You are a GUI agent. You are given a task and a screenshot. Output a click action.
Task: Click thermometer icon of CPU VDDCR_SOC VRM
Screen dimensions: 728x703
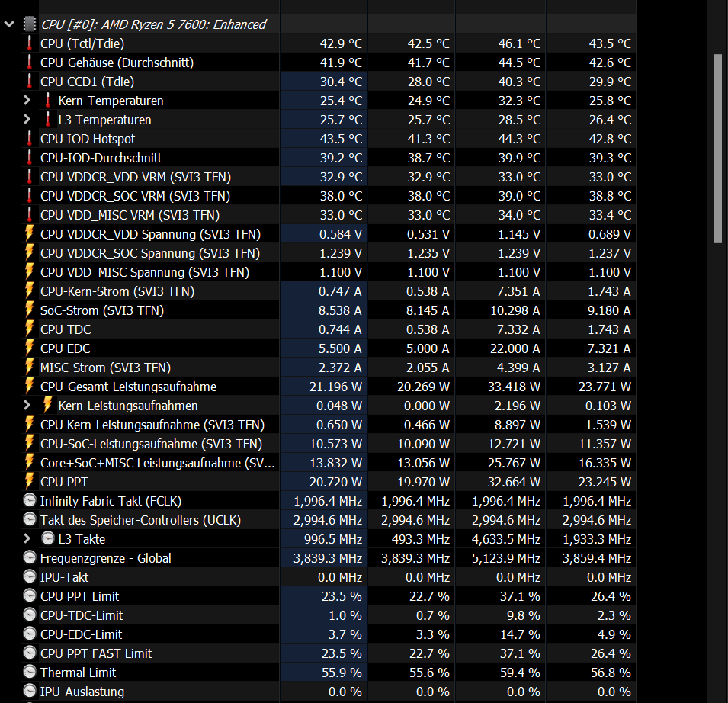(29, 195)
